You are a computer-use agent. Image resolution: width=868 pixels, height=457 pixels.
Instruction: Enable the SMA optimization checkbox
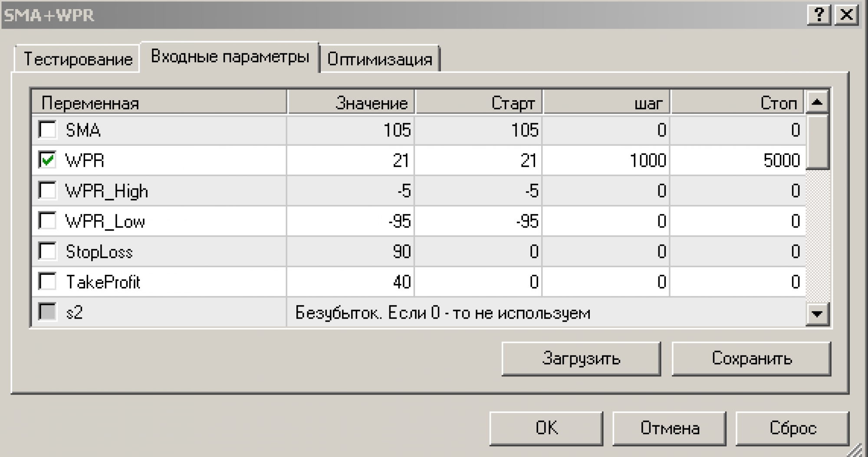point(47,130)
